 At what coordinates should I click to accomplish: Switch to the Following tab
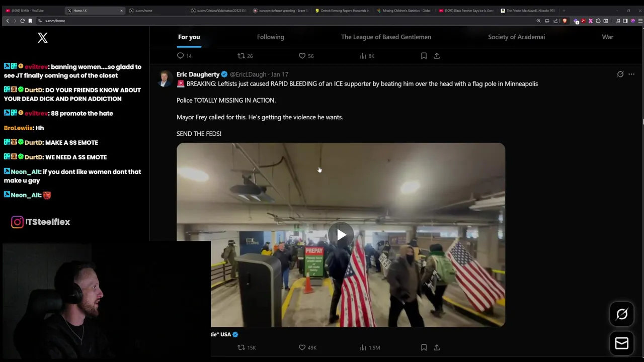[x=271, y=37]
